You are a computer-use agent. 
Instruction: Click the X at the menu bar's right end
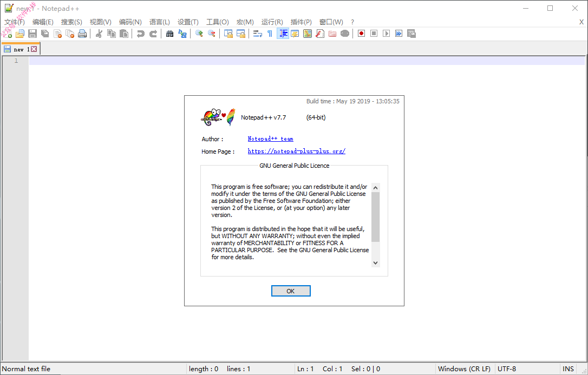coord(582,22)
